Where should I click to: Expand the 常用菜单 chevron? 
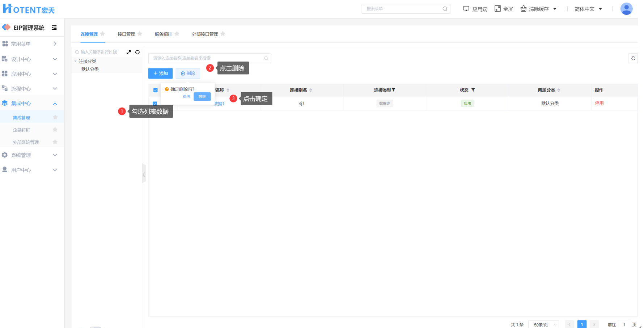(x=55, y=44)
